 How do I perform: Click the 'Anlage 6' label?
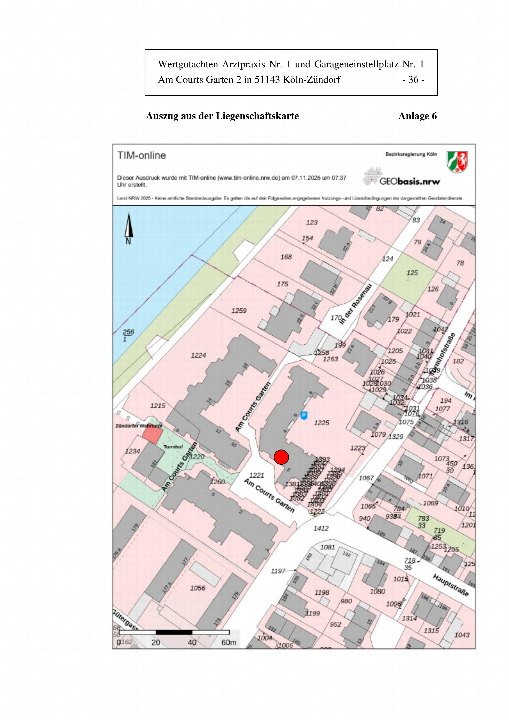[x=418, y=116]
